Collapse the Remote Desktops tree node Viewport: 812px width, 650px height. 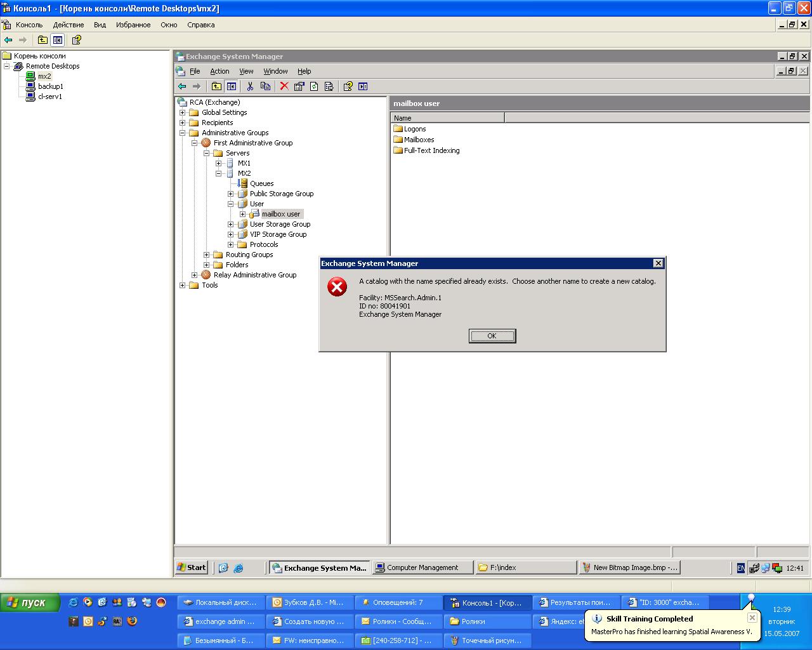pyautogui.click(x=7, y=66)
